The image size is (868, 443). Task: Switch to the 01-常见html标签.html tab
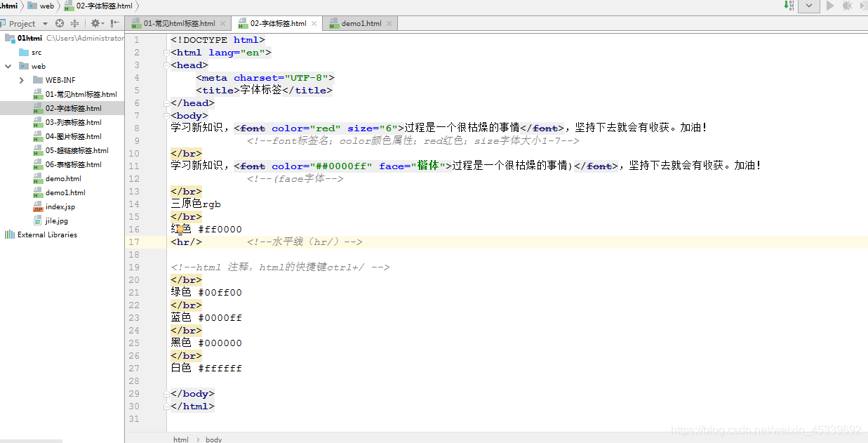(x=178, y=22)
